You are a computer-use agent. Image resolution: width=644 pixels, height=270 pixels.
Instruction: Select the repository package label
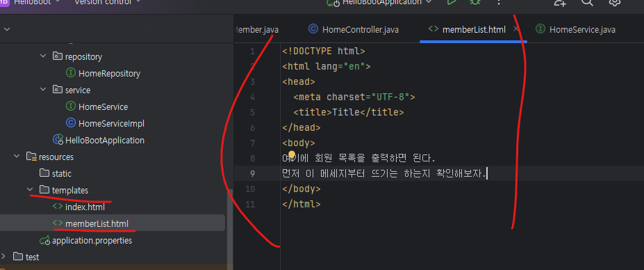point(83,56)
